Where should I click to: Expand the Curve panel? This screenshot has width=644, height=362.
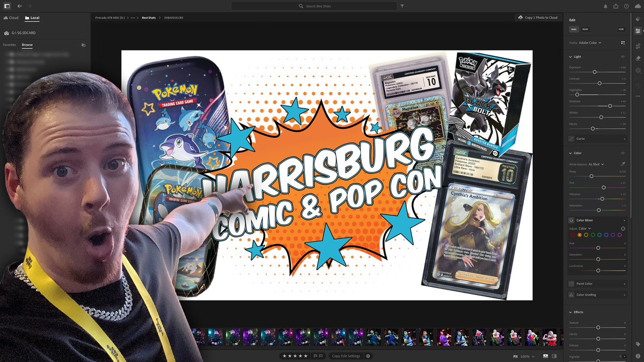click(598, 138)
